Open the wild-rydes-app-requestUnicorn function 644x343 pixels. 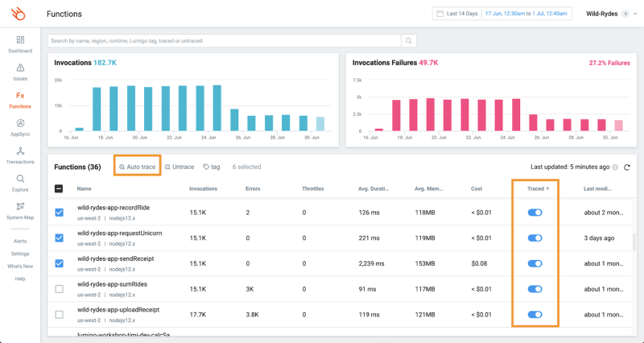[x=119, y=233]
